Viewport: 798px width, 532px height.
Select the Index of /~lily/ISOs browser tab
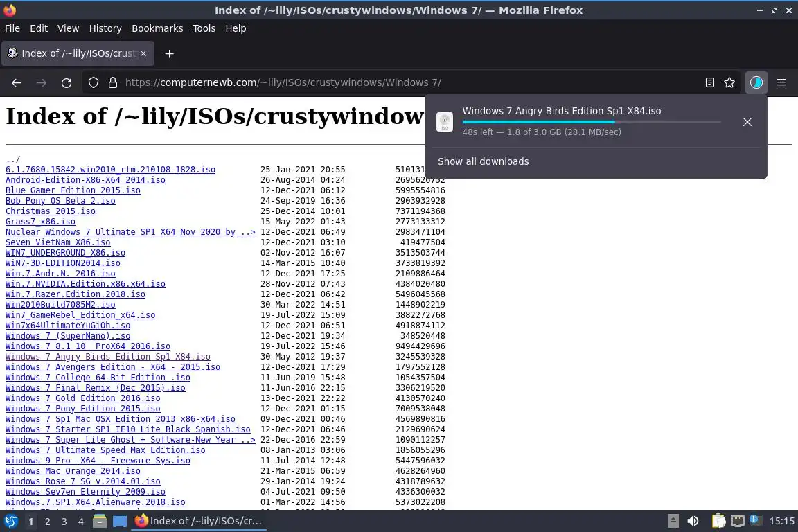pos(78,53)
